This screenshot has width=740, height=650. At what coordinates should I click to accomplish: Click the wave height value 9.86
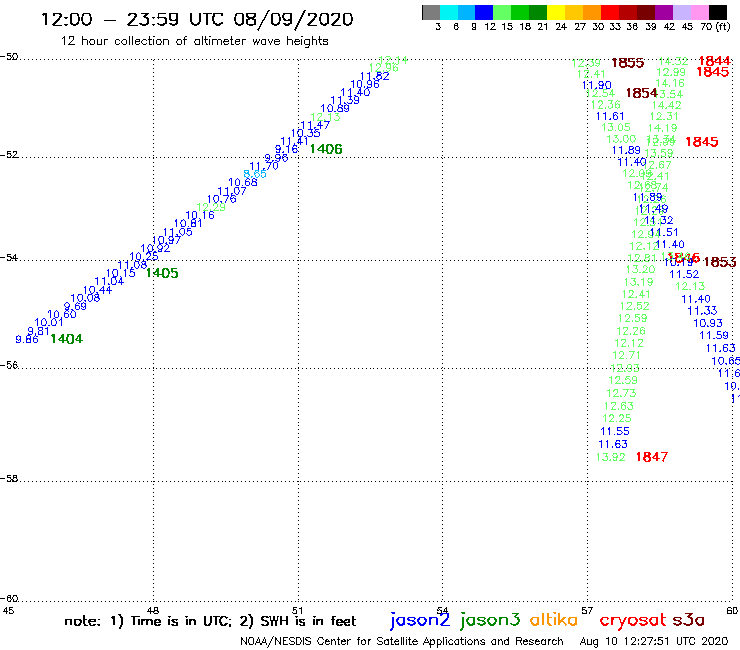[x=27, y=339]
